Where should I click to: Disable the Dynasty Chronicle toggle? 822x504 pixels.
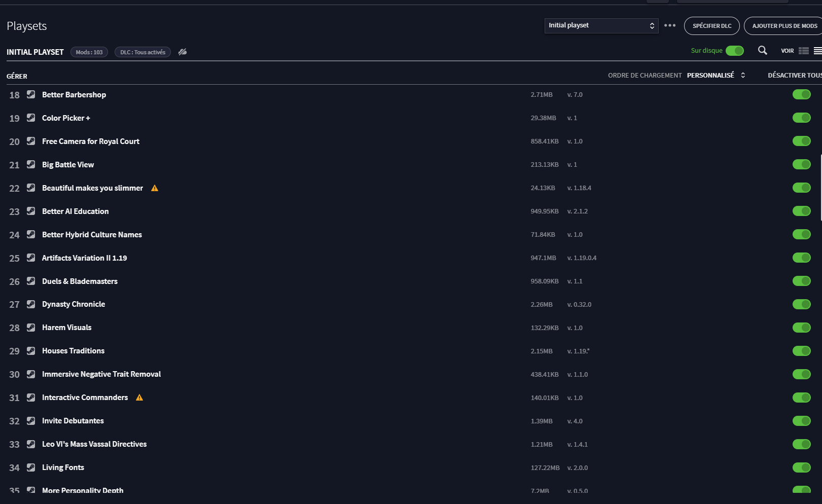802,304
